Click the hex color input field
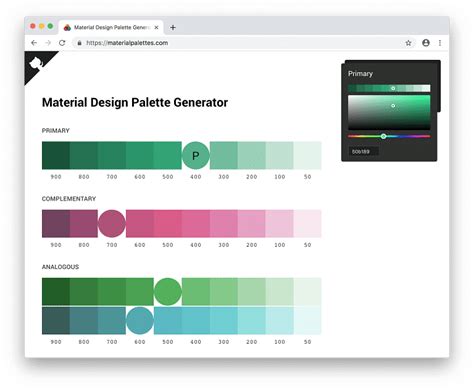This screenshot has width=474, height=390. click(x=363, y=152)
